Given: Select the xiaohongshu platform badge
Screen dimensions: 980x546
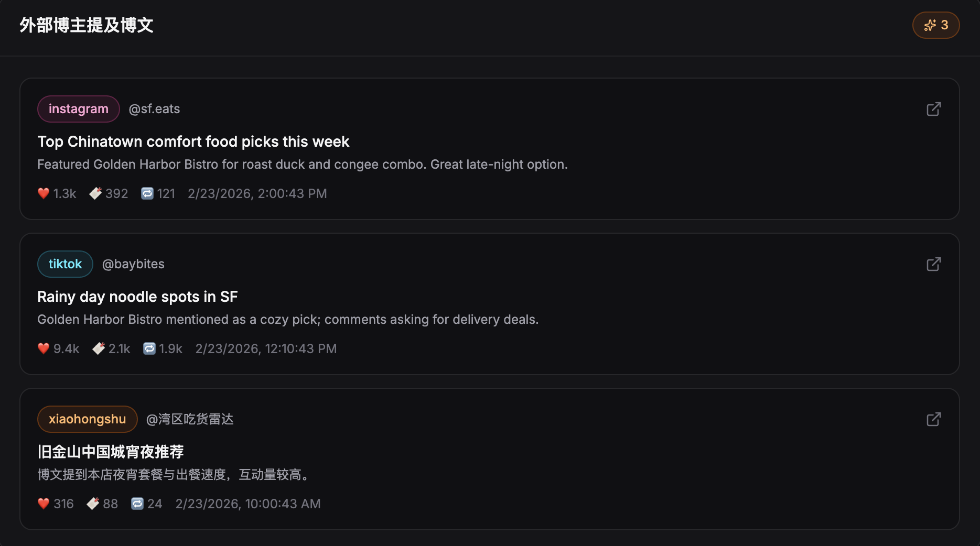Looking at the screenshot, I should click(87, 419).
